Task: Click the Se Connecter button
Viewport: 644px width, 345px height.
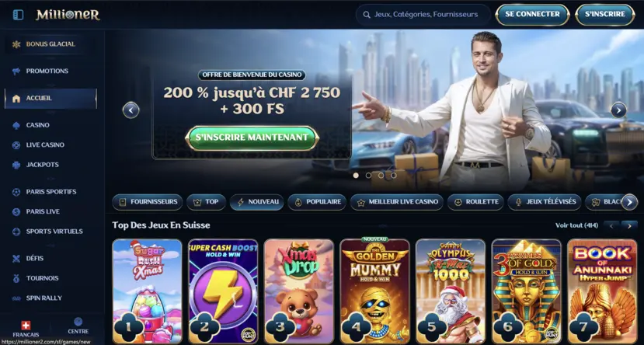Action: point(532,15)
